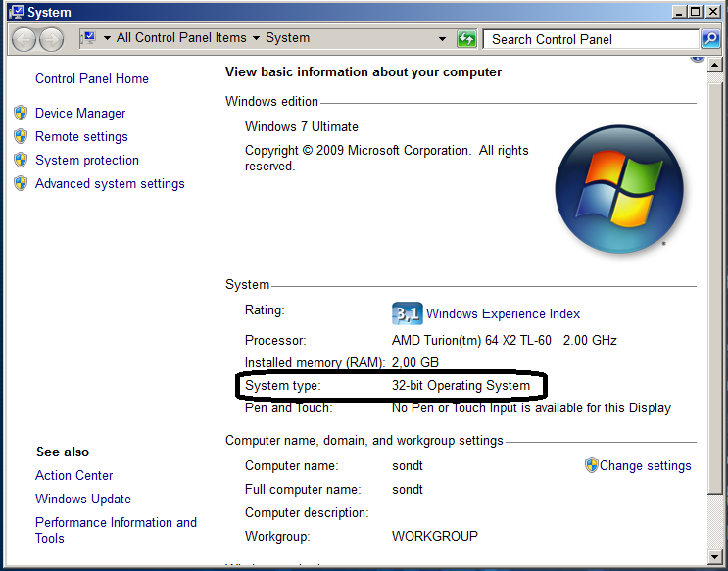Close the System window

(712, 12)
